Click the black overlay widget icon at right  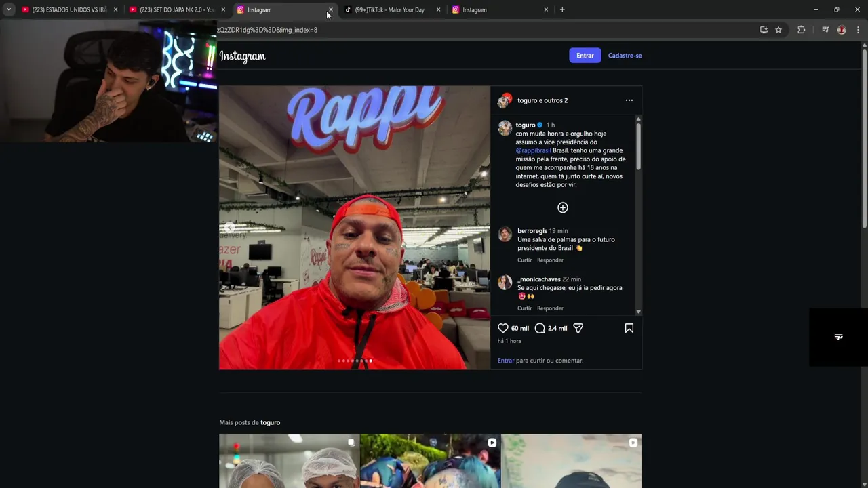(839, 337)
